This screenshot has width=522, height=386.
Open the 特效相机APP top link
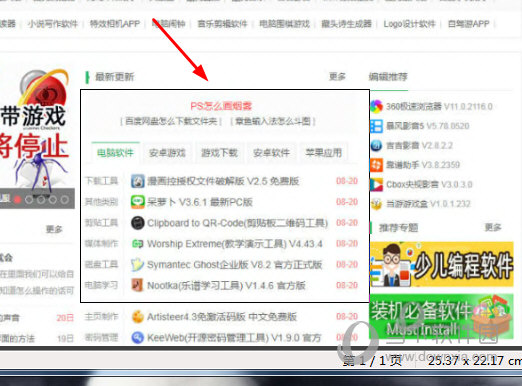coord(115,24)
